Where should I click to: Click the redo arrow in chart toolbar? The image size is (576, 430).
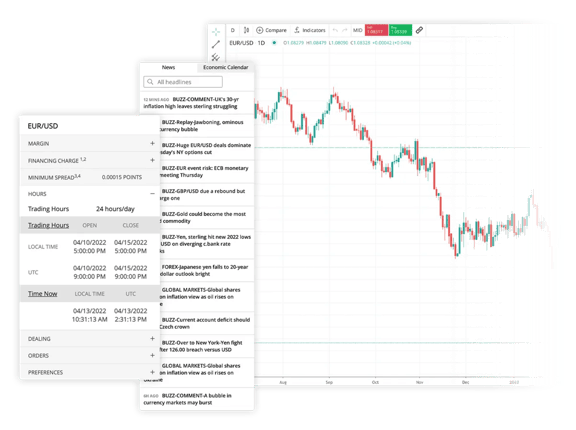tap(345, 30)
